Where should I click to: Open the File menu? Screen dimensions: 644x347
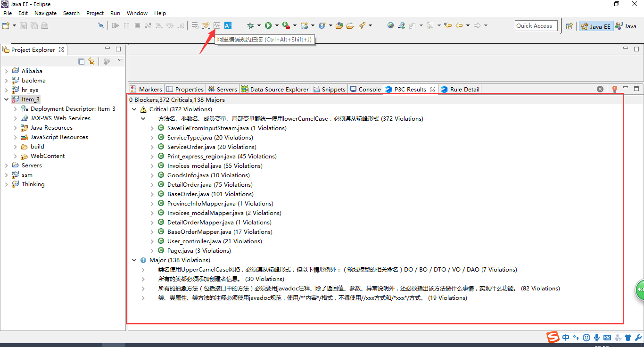tap(8, 13)
